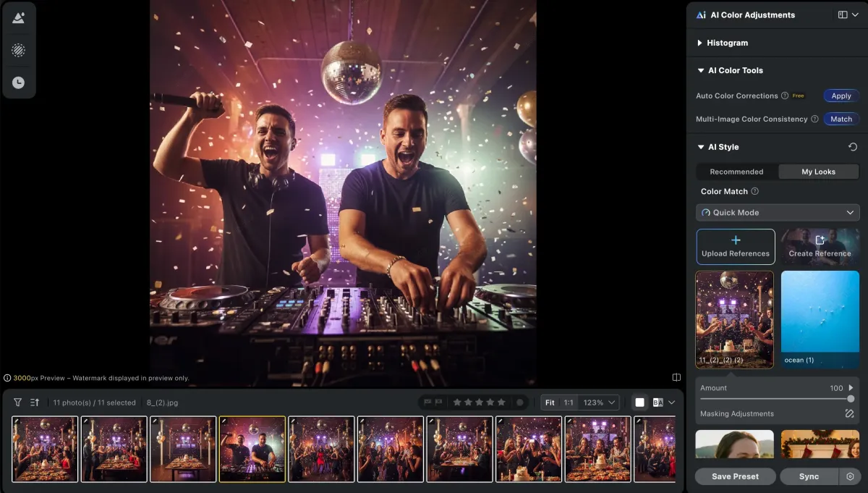The width and height of the screenshot is (868, 493).
Task: Reset AI Style with the circular arrow icon
Action: [x=853, y=147]
